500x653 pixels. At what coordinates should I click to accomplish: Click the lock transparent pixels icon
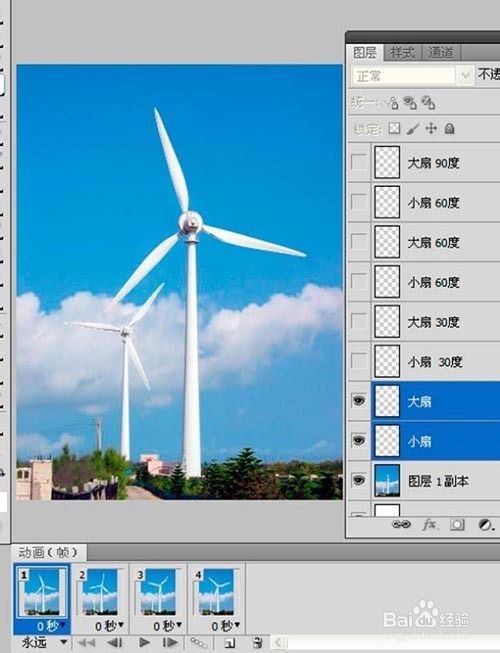(x=394, y=128)
